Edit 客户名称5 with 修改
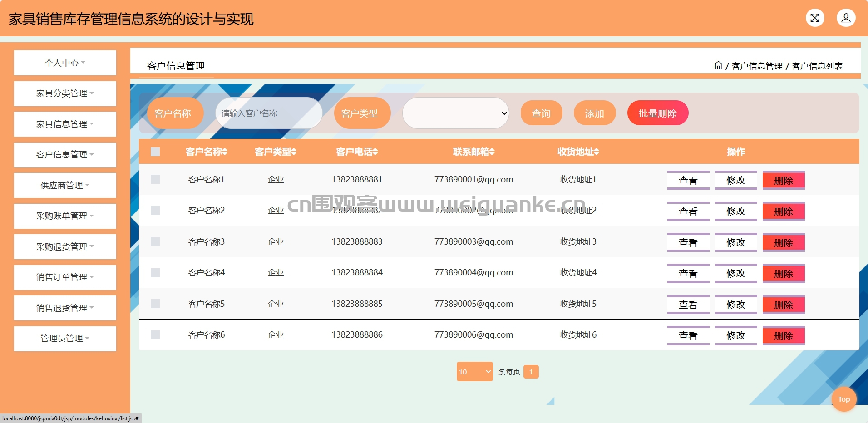Viewport: 868px width, 423px height. tap(736, 305)
